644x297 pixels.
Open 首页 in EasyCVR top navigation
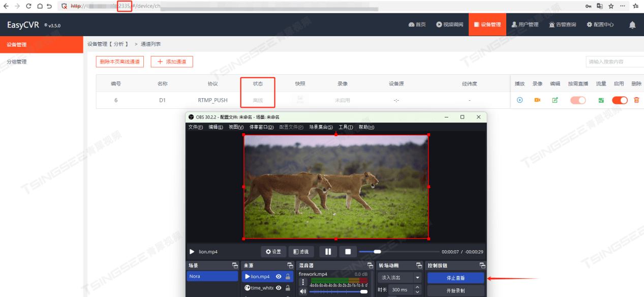417,24
